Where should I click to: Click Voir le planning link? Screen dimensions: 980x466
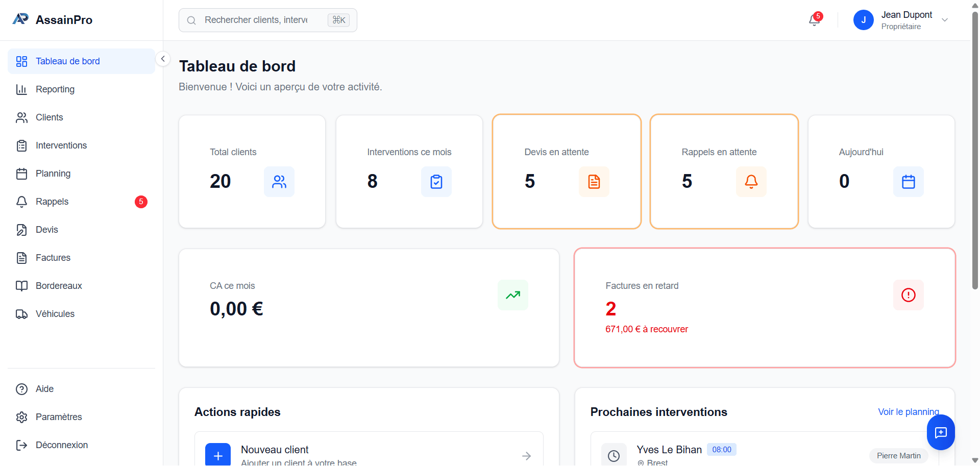[908, 412]
